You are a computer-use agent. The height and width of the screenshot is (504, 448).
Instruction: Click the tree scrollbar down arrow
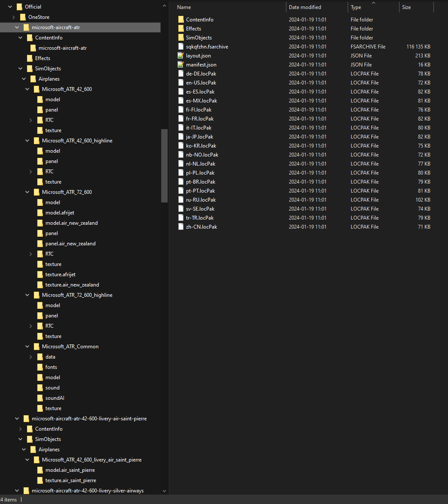(164, 491)
